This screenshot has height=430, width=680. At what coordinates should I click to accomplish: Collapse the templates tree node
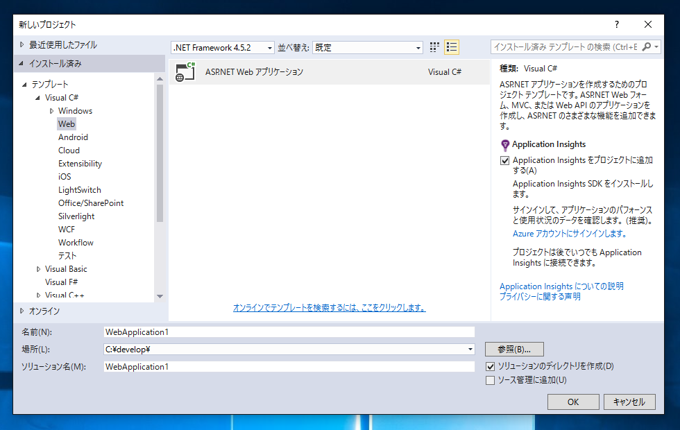24,85
